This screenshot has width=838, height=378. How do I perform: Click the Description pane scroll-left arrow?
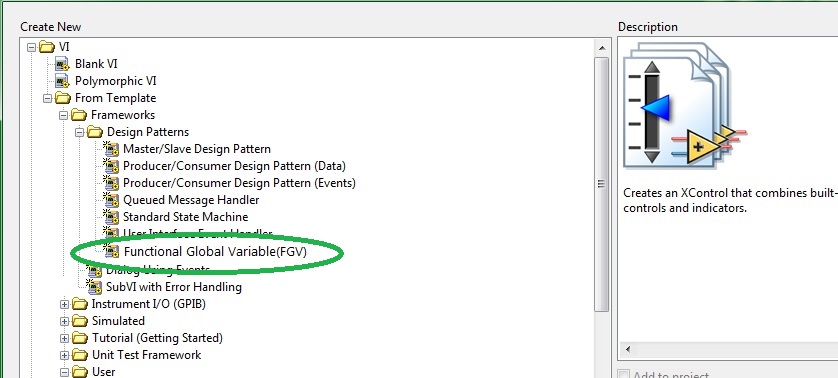click(627, 350)
